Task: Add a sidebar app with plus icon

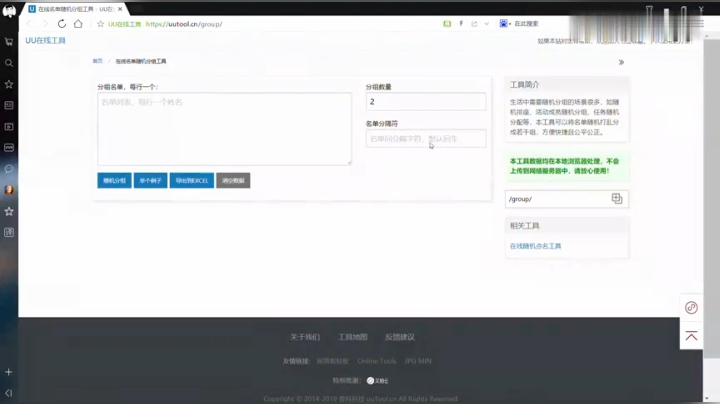Action: [9, 372]
